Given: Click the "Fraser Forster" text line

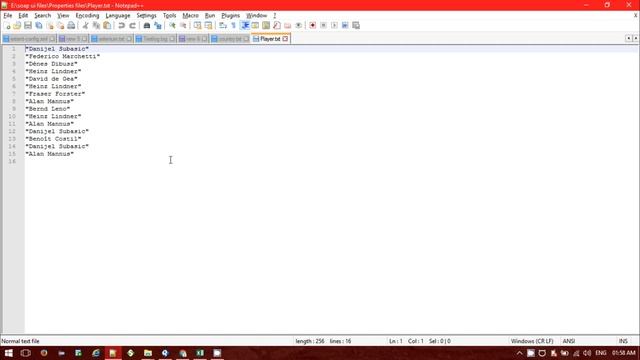Looking at the screenshot, I should click(x=55, y=94).
